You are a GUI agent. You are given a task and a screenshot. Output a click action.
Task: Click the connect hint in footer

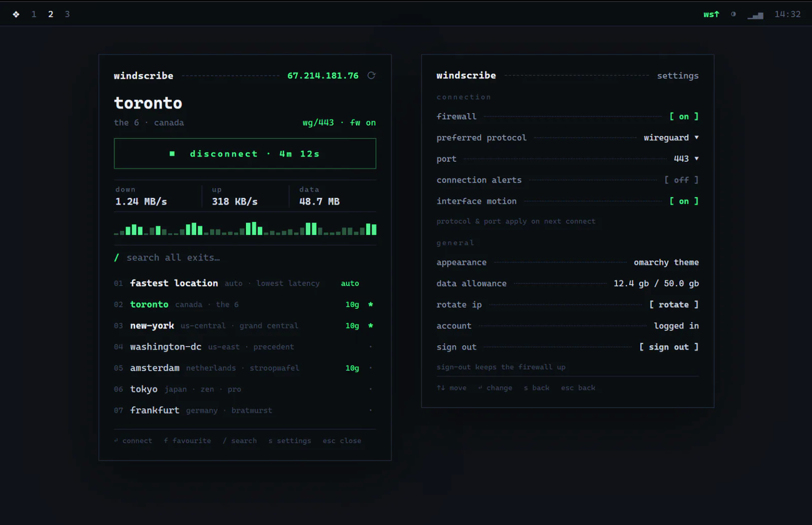coord(133,440)
